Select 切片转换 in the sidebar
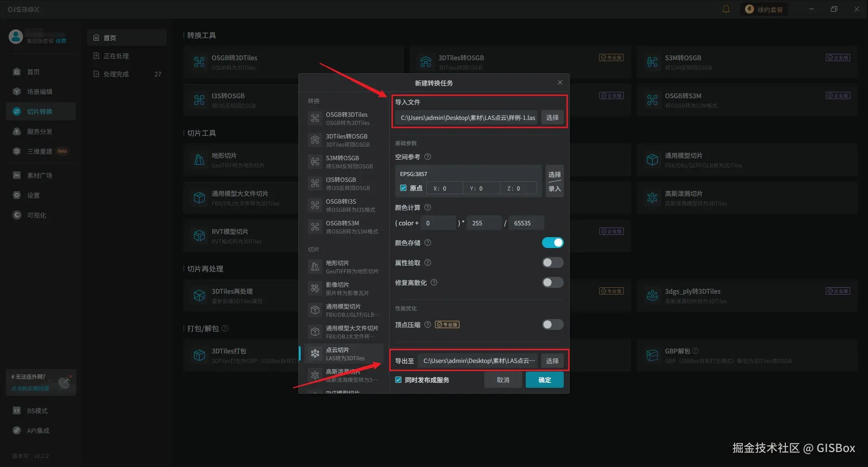Screen dimensions: 868x467 pyautogui.click(x=41, y=111)
